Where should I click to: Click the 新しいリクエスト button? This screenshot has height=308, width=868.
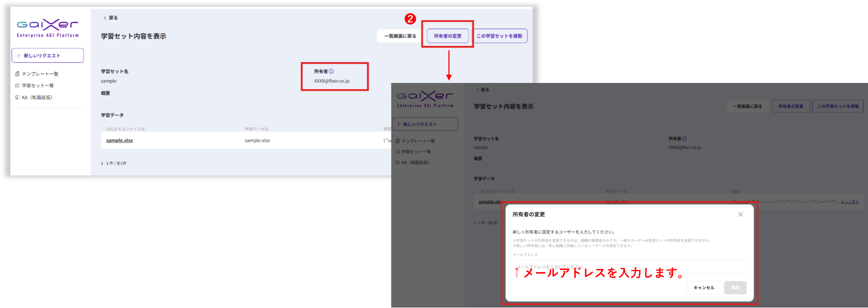coord(47,56)
